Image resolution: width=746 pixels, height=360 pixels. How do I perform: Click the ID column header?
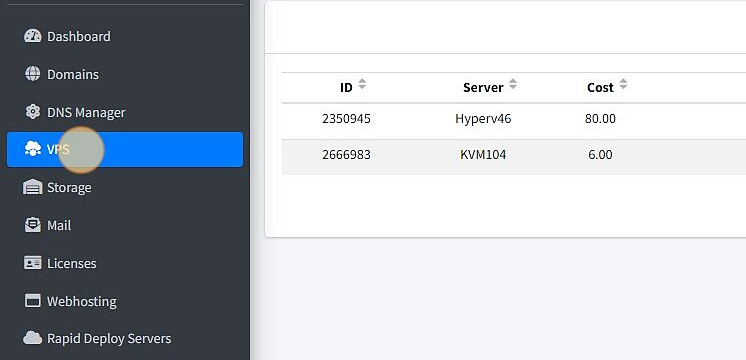tap(346, 88)
